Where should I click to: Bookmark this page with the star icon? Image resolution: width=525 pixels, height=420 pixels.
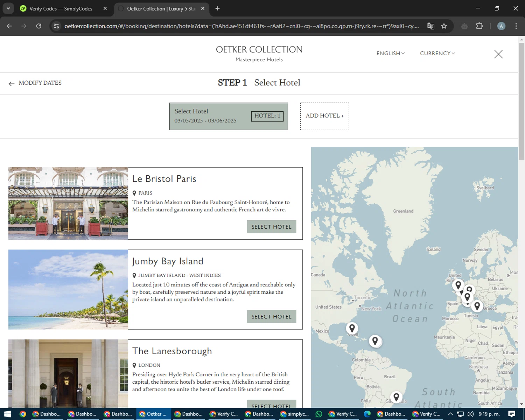tap(444, 26)
